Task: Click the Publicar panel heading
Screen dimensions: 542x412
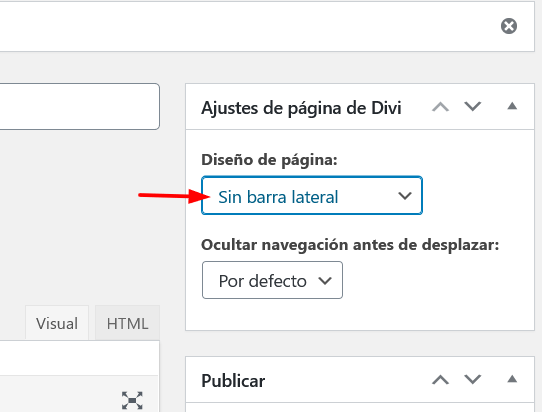Action: pos(233,381)
